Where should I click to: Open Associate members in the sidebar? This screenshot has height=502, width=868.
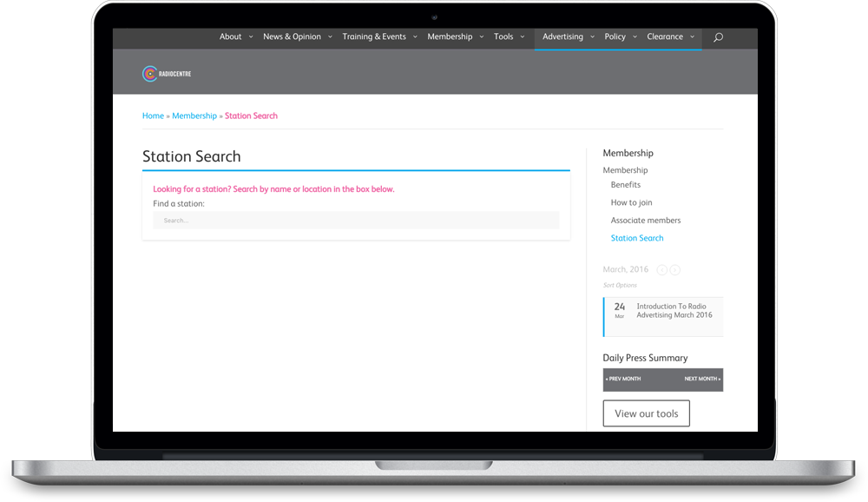pos(645,221)
